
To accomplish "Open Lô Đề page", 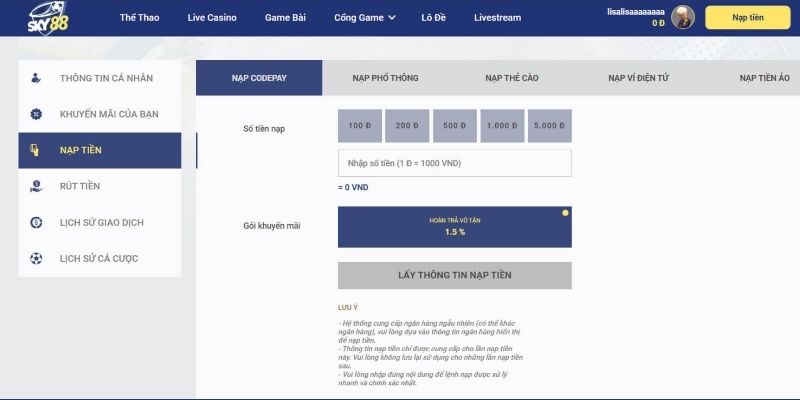I will pyautogui.click(x=434, y=18).
